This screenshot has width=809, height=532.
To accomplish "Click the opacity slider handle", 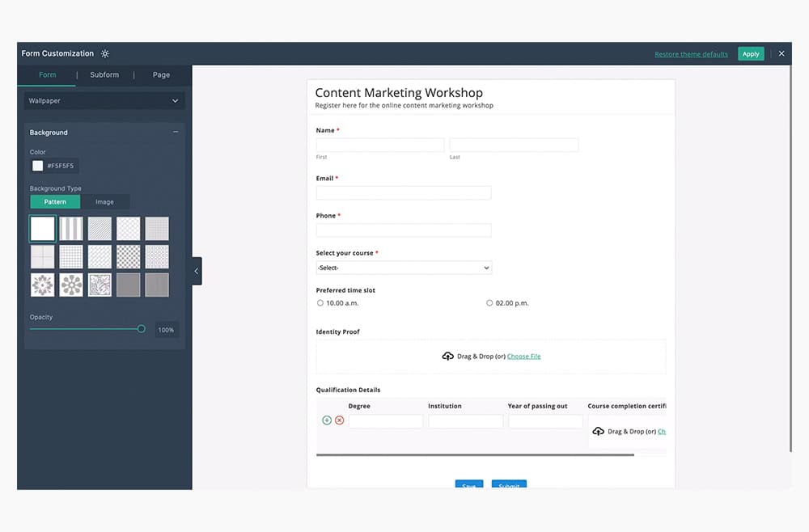I will point(141,329).
